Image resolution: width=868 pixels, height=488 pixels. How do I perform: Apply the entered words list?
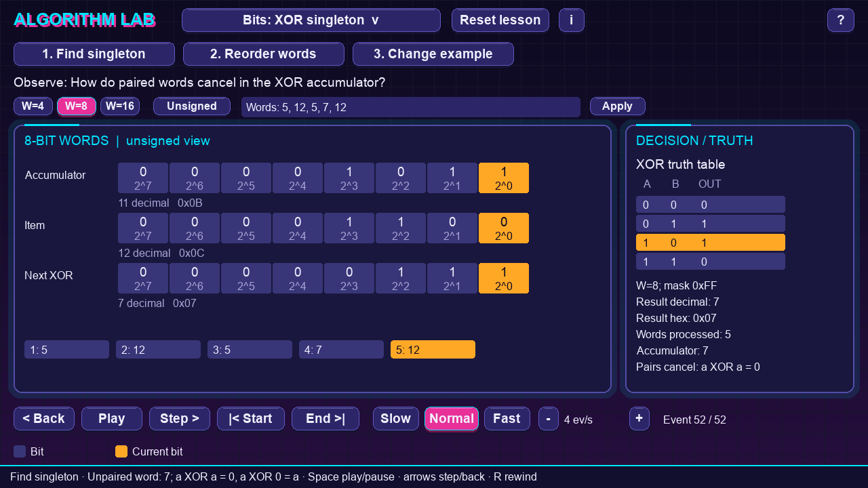(x=618, y=106)
